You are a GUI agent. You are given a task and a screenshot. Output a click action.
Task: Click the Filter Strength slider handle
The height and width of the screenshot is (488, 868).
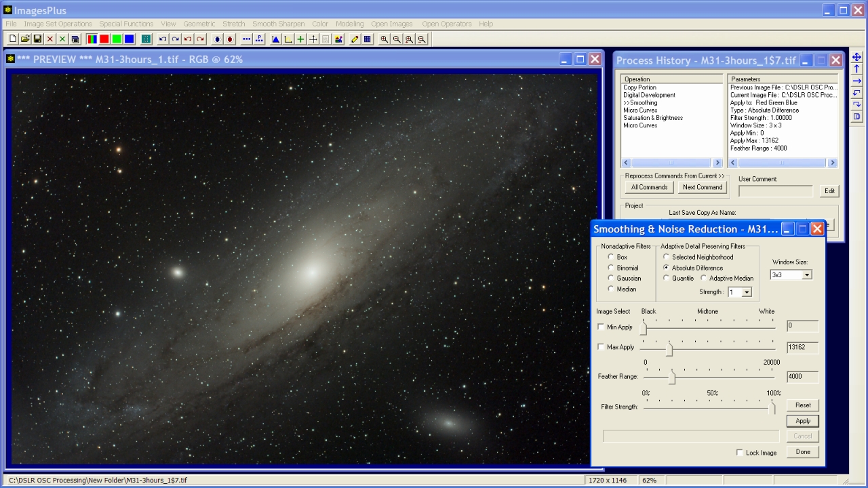(x=772, y=408)
